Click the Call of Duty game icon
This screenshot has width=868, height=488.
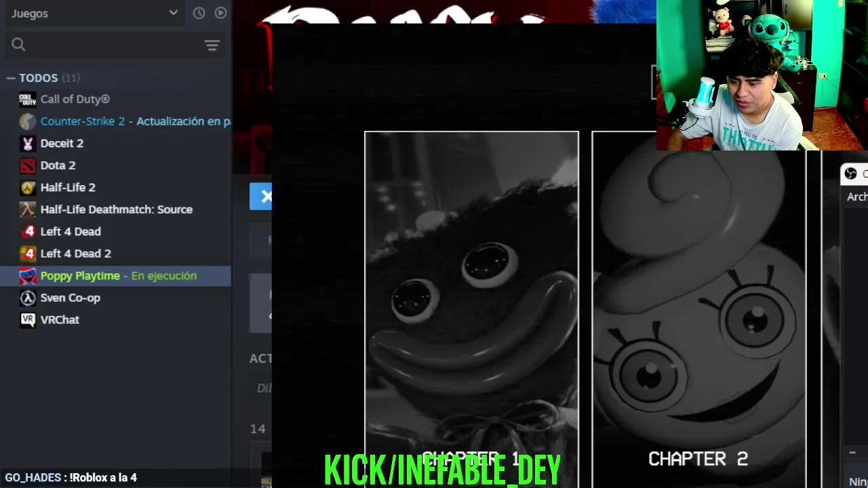pos(27,100)
